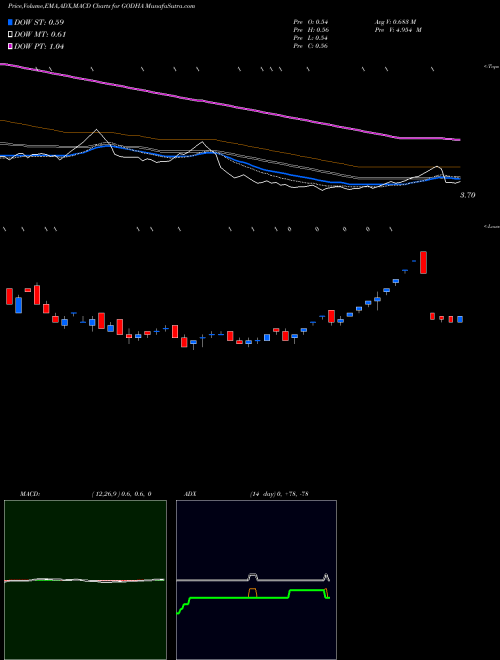Image resolution: width=500 pixels, height=660 pixels.
Task: Click the magenta DOW PT legend swatch
Action: point(10,47)
